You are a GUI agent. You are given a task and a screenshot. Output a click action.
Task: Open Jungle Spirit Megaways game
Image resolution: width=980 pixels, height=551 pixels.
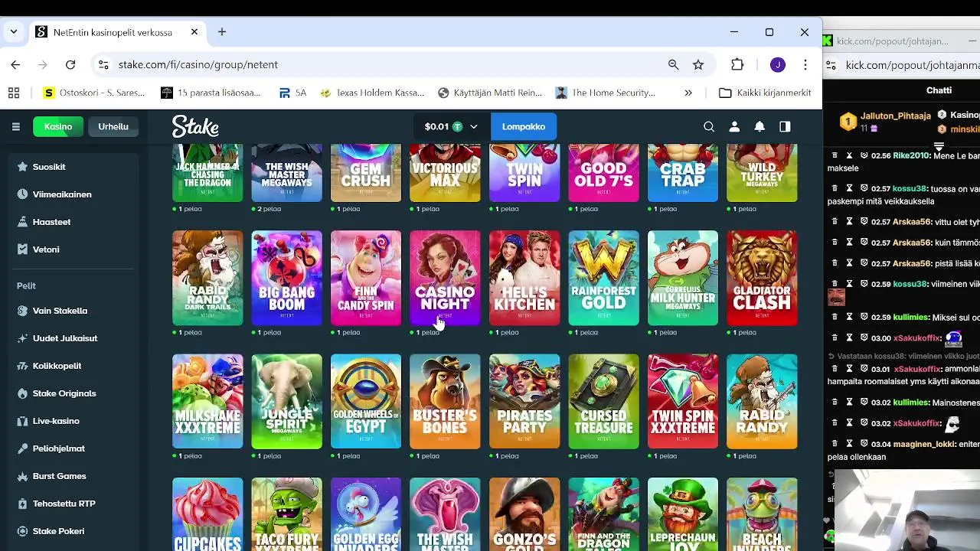(287, 402)
